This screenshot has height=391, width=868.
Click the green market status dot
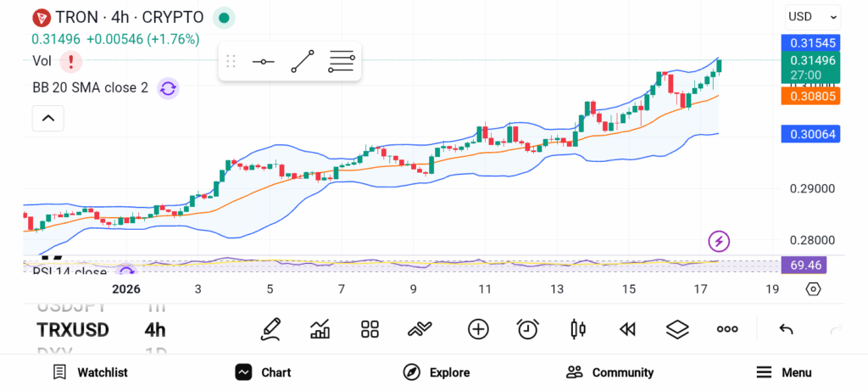223,17
